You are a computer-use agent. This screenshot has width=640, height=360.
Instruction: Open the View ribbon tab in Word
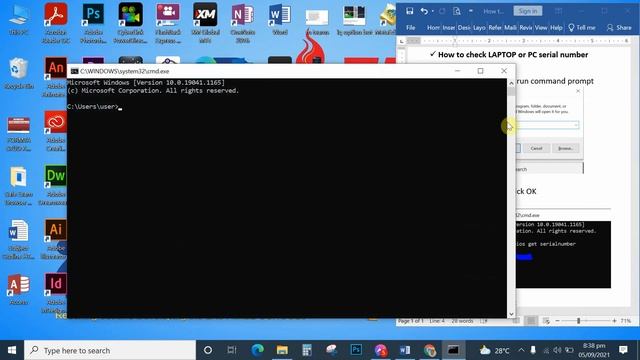point(541,28)
